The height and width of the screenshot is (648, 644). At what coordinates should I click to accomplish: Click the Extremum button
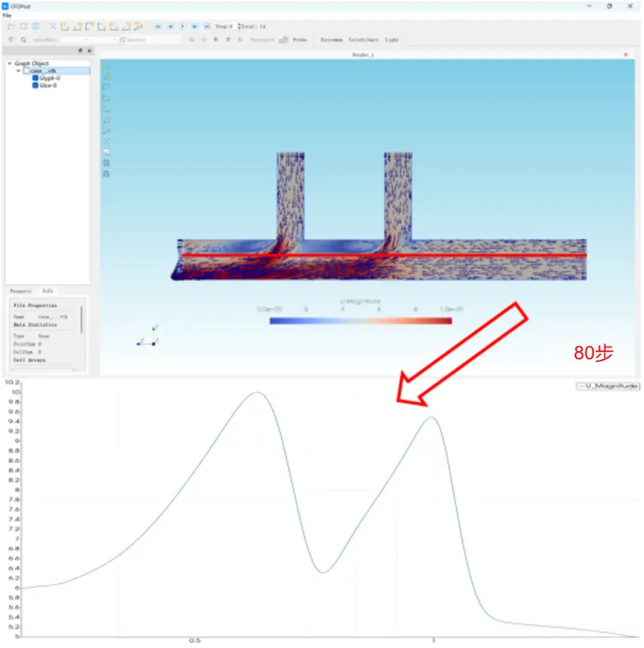pyautogui.click(x=332, y=39)
